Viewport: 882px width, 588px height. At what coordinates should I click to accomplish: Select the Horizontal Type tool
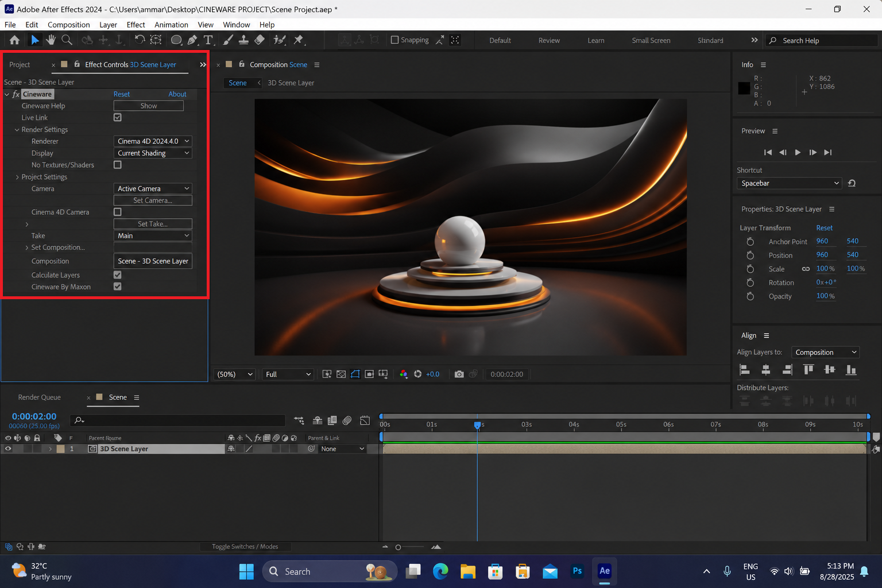click(x=208, y=40)
